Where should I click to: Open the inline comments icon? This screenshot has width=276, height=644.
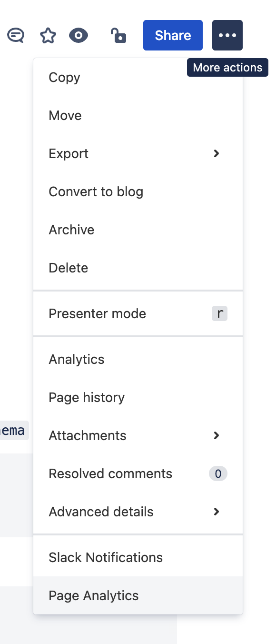16,35
